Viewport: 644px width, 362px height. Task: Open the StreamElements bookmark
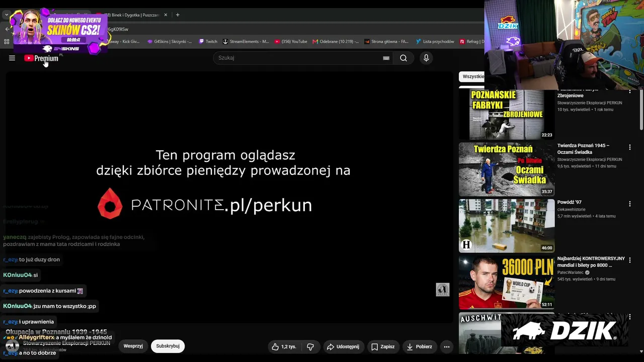tap(246, 41)
